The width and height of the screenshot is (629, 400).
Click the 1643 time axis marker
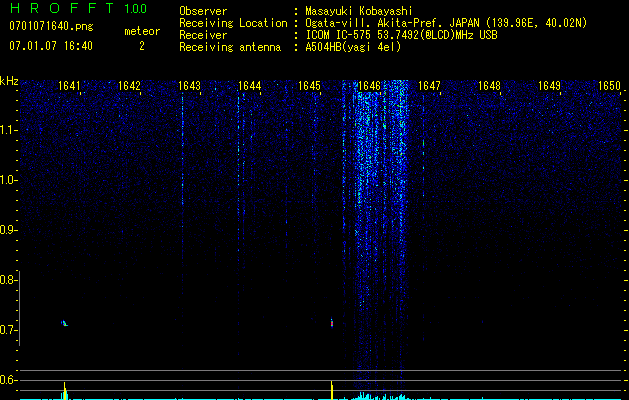tap(189, 86)
